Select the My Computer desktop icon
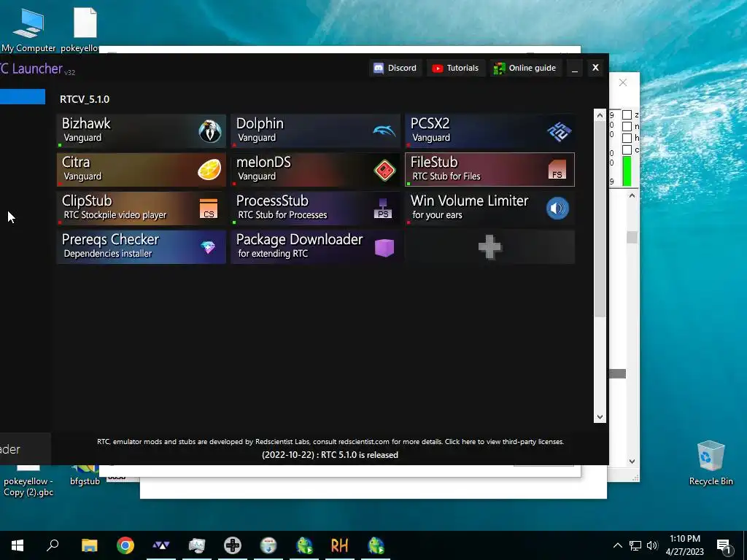Image resolution: width=747 pixels, height=560 pixels. [x=28, y=30]
